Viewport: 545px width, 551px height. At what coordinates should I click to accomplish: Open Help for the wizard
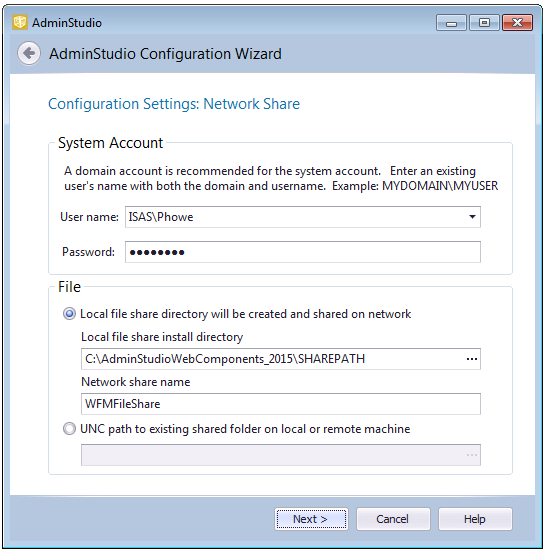[x=475, y=519]
